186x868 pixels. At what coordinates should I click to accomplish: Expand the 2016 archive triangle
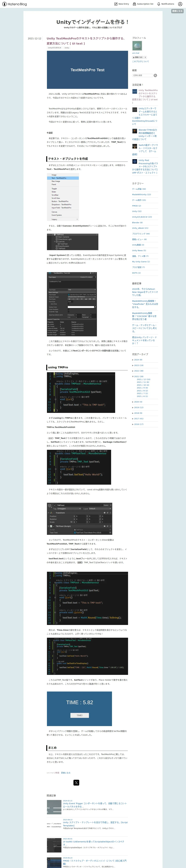click(x=133, y=424)
